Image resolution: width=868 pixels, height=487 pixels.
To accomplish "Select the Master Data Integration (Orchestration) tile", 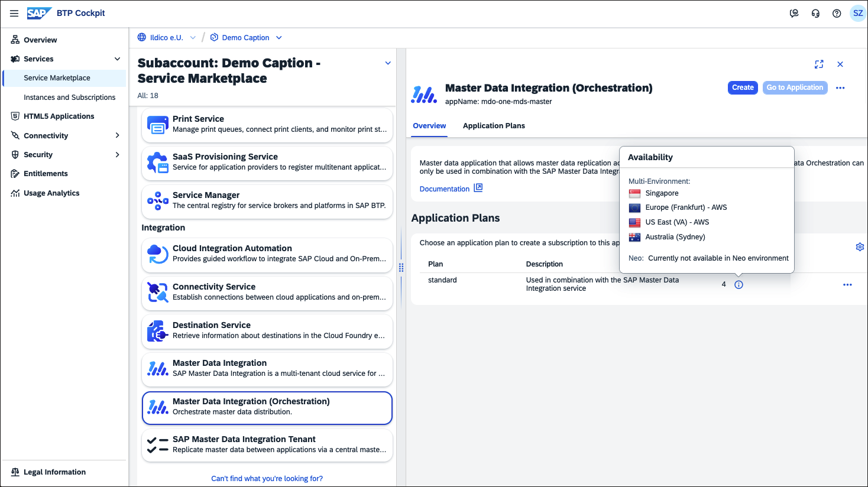I will 267,408.
